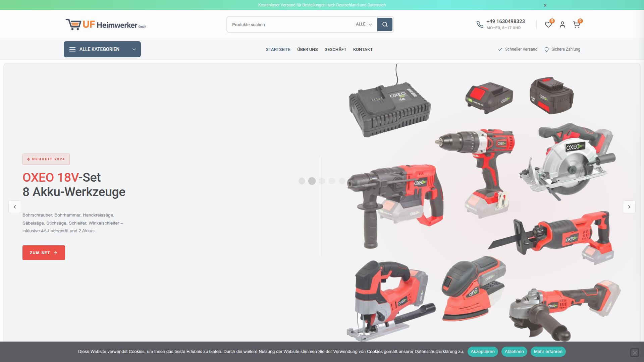Open the shopping cart icon
The image size is (644, 362).
coord(577,24)
